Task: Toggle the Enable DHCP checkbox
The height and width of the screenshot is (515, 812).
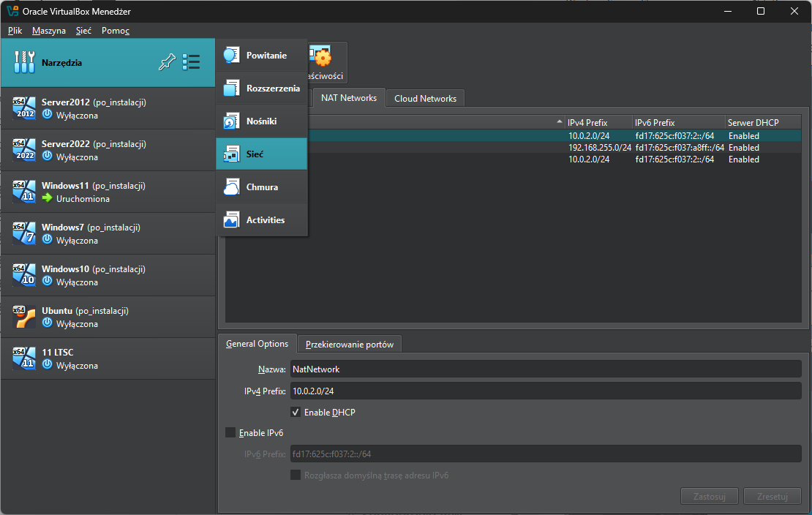Action: tap(296, 413)
